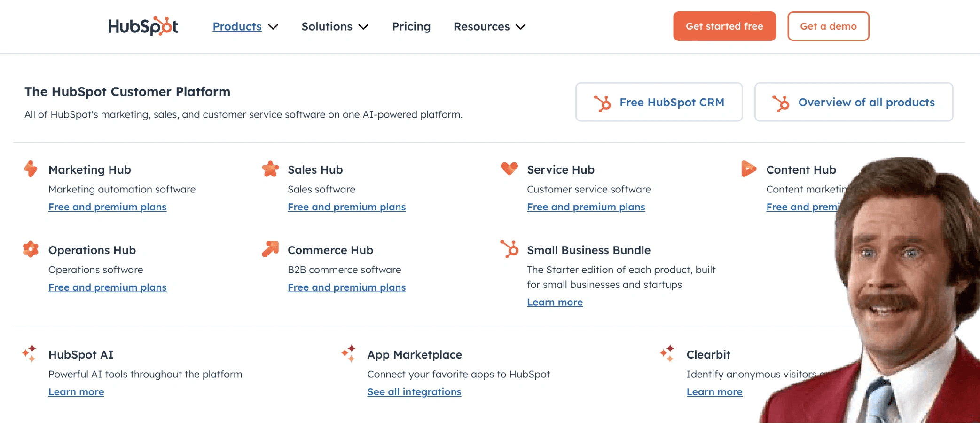Screen dimensions: 980x423
Task: Open the Pricing menu item
Action: (x=411, y=27)
